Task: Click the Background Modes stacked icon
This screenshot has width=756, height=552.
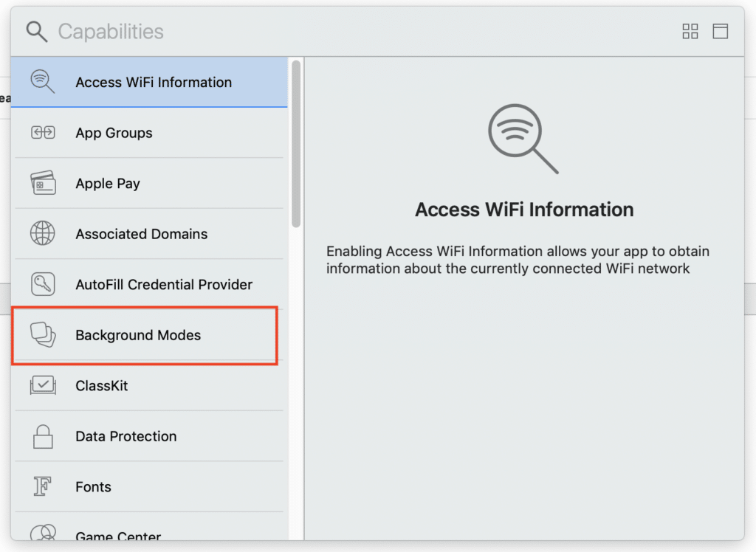Action: [x=43, y=335]
